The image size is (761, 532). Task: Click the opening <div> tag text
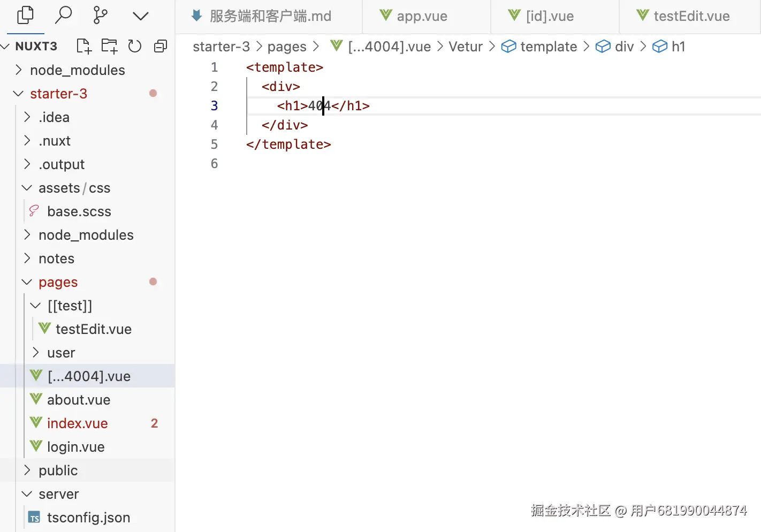[x=281, y=86]
